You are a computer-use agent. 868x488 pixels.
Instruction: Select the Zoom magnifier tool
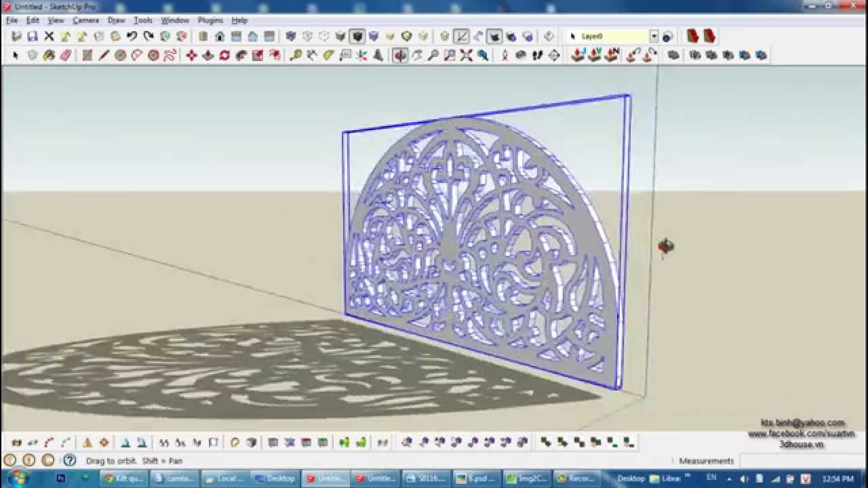tap(433, 56)
